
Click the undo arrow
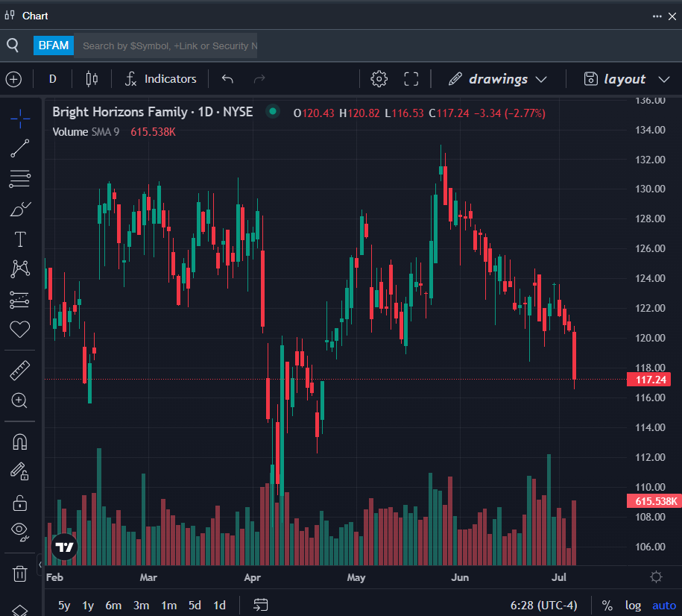tap(227, 79)
